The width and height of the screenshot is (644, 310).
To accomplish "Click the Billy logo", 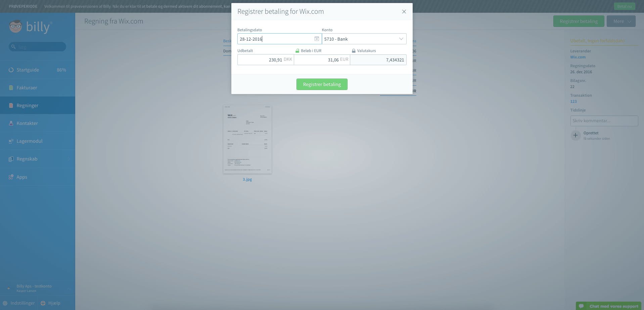I will [x=31, y=27].
